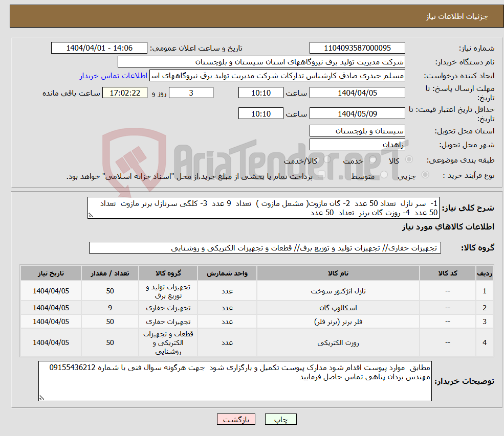504x436 pixels.
Task: Select the خدمت radio button
Action: [x=373, y=159]
